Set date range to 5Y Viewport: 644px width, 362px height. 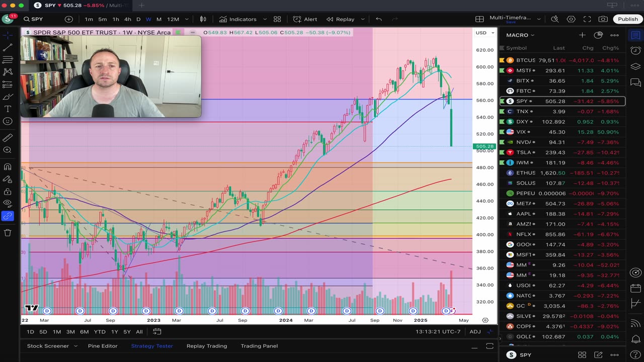(x=127, y=332)
